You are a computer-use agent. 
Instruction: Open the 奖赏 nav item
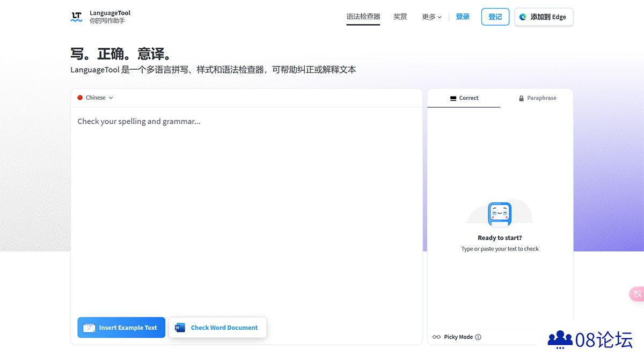[400, 17]
